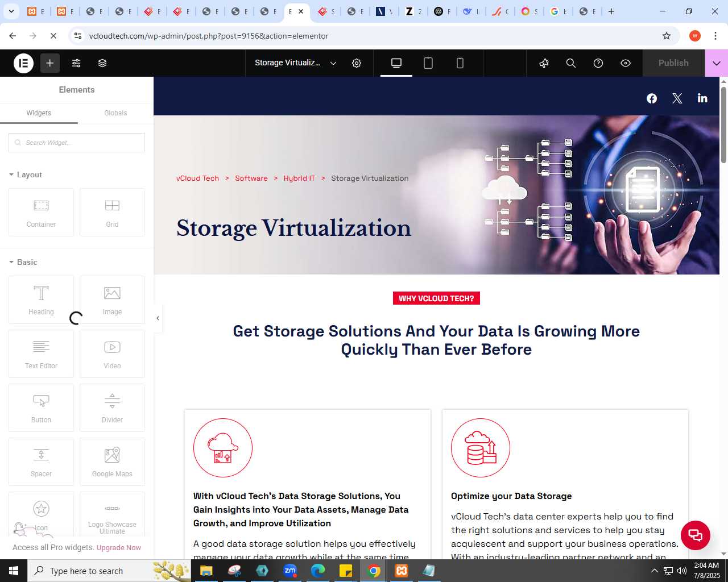Switch to the Globals tab
Viewport: 728px width, 582px height.
point(115,113)
